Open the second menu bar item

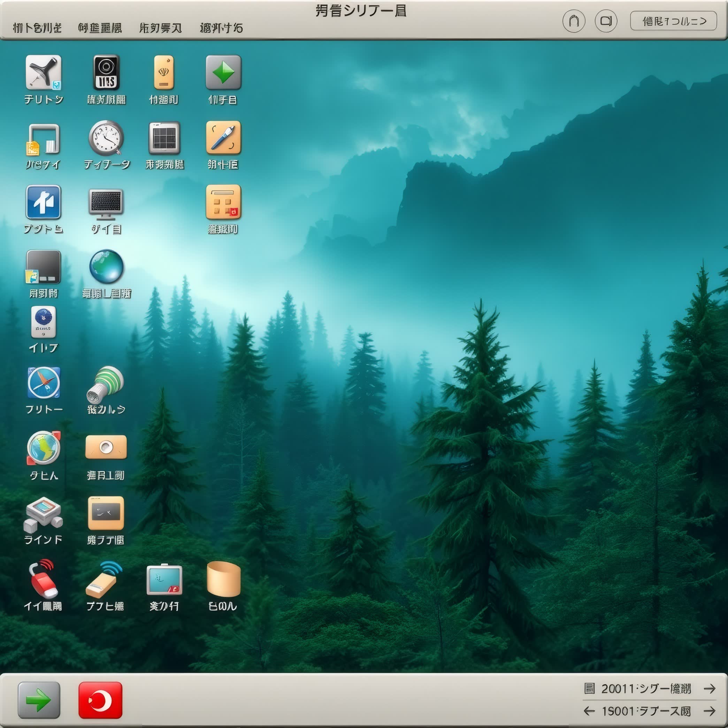pos(100,28)
